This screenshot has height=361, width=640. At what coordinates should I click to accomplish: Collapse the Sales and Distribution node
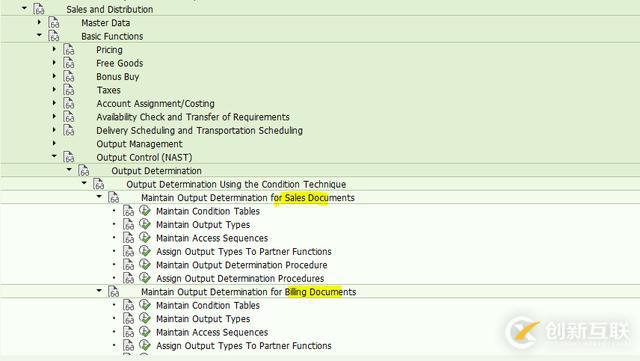coord(24,8)
